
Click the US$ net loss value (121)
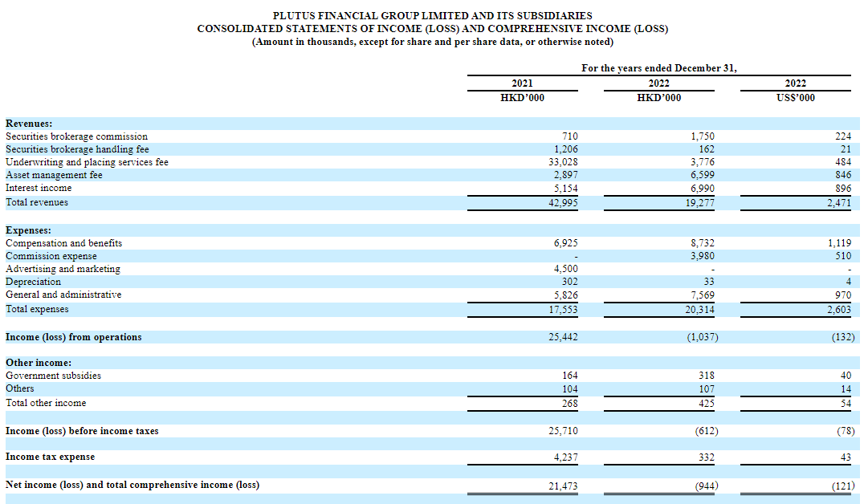[844, 486]
